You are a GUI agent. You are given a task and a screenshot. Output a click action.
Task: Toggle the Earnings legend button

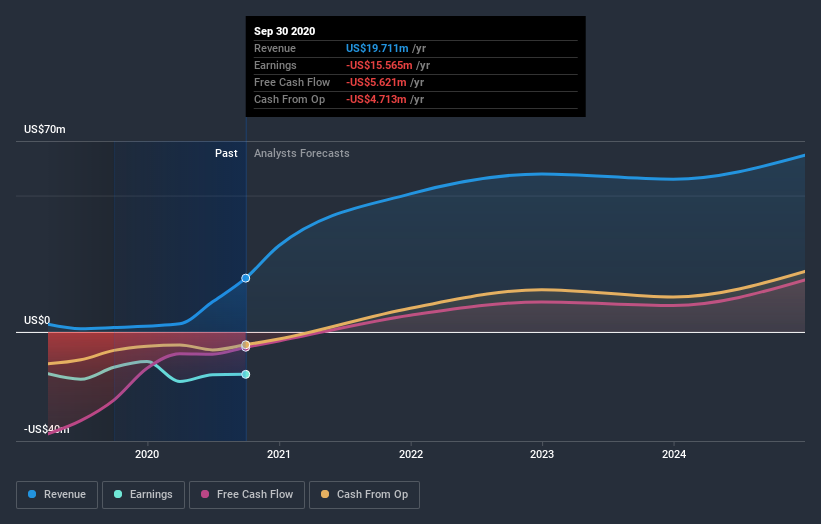pos(143,495)
